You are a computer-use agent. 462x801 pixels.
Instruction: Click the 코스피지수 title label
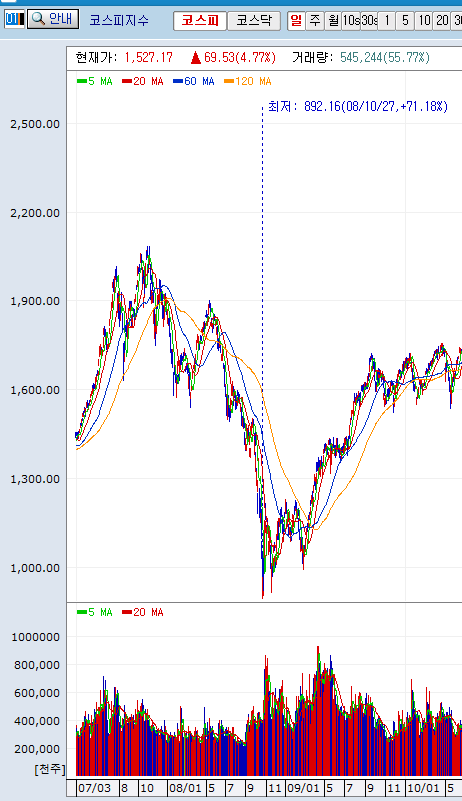pos(119,21)
